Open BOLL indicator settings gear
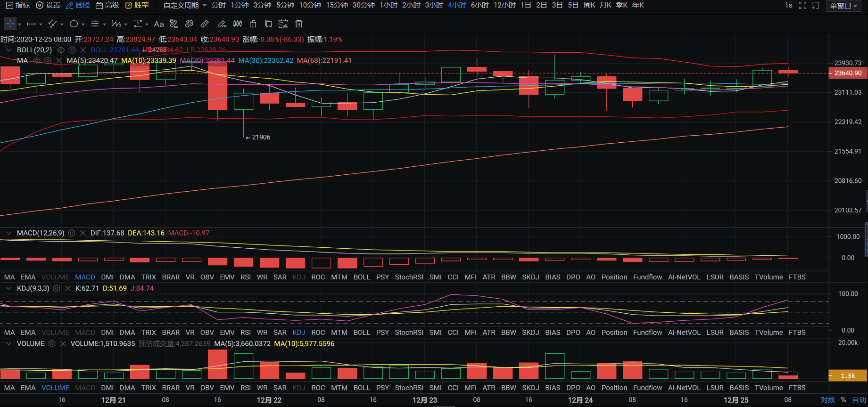The width and height of the screenshot is (868, 407). [72, 50]
